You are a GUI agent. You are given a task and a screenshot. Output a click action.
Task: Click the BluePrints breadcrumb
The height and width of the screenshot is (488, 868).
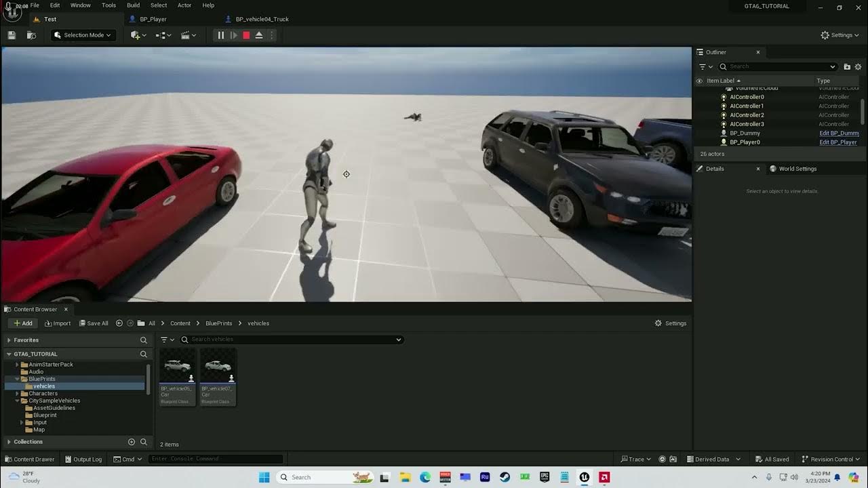pos(219,323)
